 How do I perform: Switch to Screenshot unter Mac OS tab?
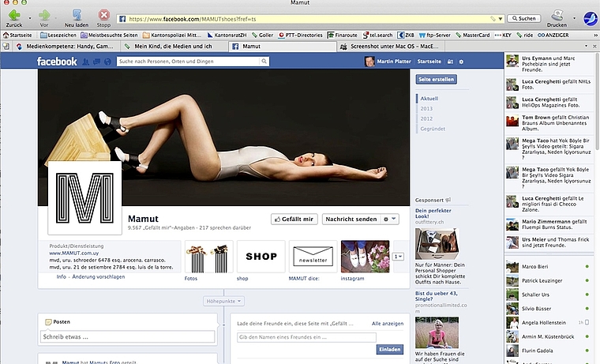click(x=390, y=47)
